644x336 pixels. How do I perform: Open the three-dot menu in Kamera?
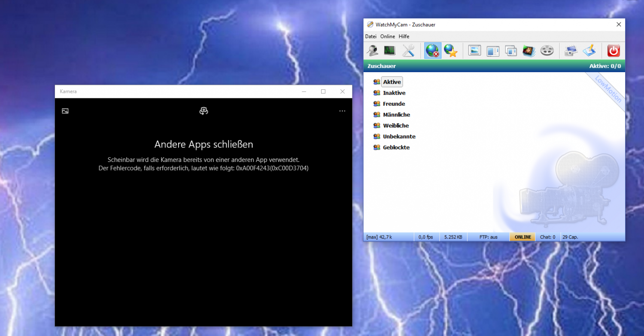342,111
